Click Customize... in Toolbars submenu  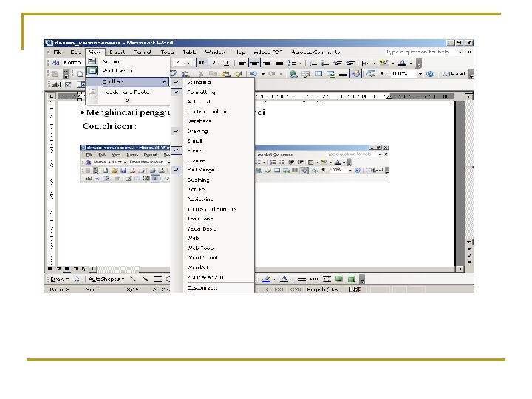tap(212, 287)
